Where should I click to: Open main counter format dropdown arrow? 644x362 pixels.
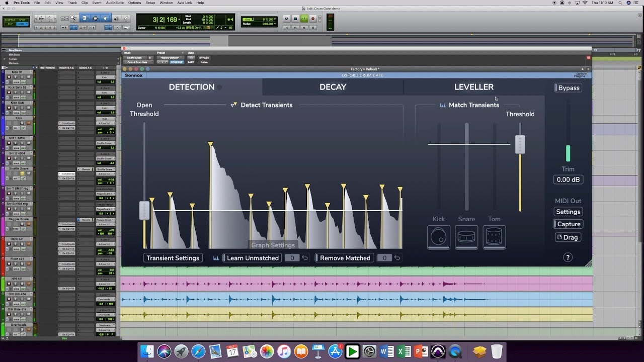coord(179,20)
